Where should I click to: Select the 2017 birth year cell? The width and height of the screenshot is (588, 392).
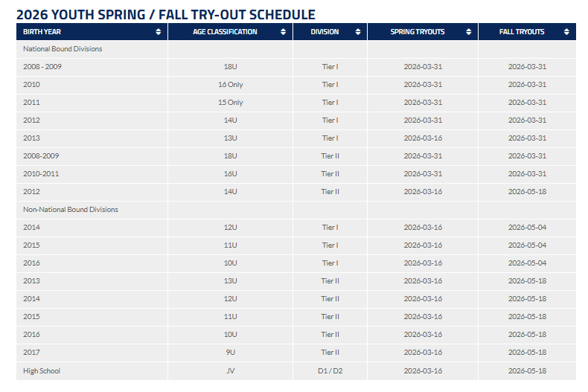tap(32, 353)
